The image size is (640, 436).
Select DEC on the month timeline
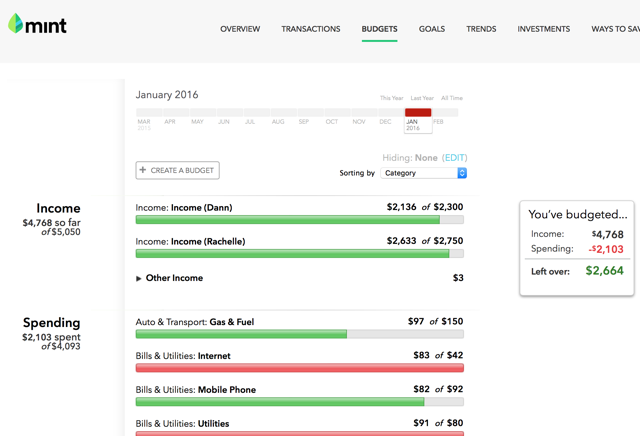[x=385, y=122]
